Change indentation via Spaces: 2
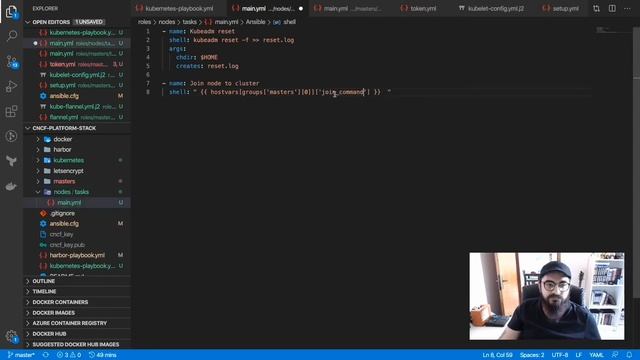This screenshot has width=640, height=360. pos(532,355)
